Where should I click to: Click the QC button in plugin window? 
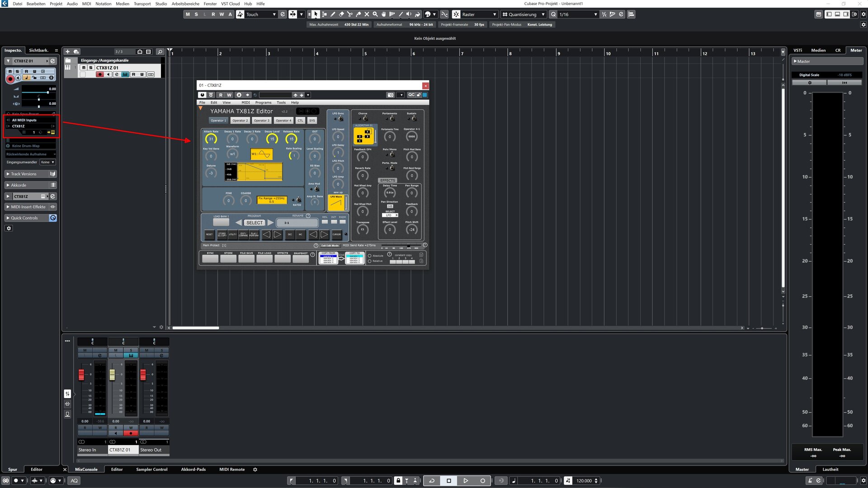tap(411, 95)
